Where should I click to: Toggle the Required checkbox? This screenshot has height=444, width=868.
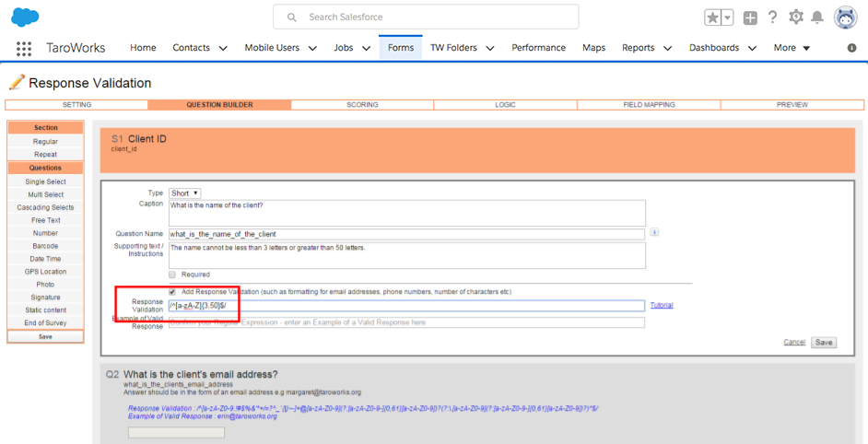point(172,275)
